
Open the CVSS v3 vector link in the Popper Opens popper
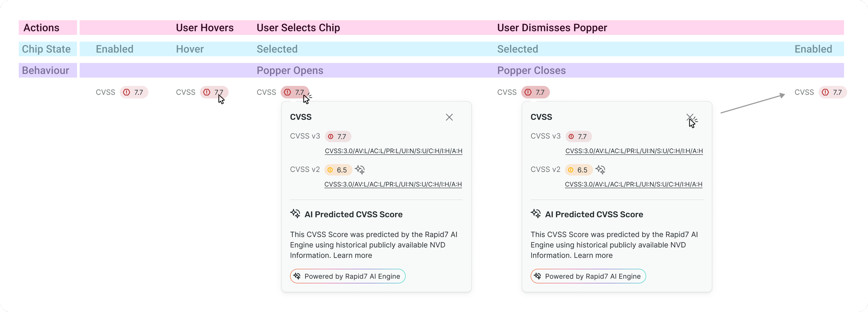(x=393, y=151)
